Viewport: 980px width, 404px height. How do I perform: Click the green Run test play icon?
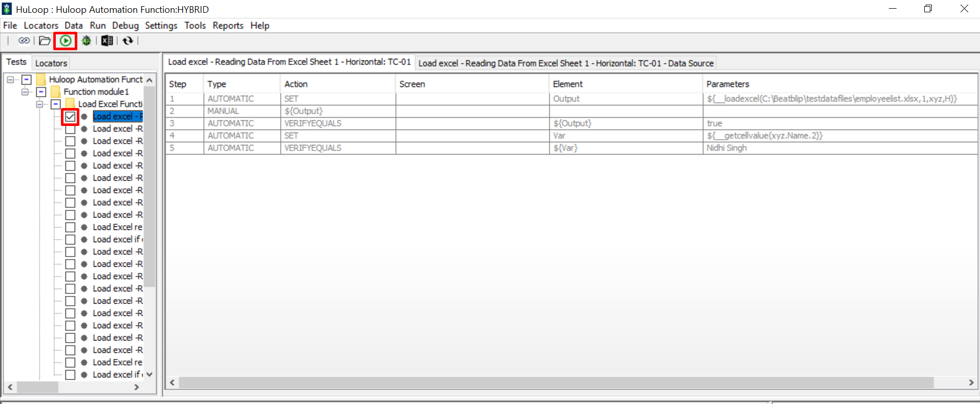click(66, 40)
